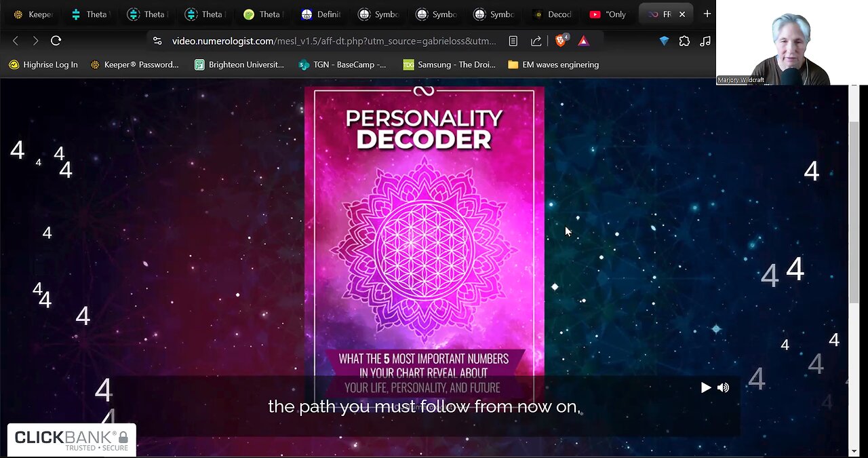868x458 pixels.
Task: Click the URL address bar field
Action: click(332, 41)
